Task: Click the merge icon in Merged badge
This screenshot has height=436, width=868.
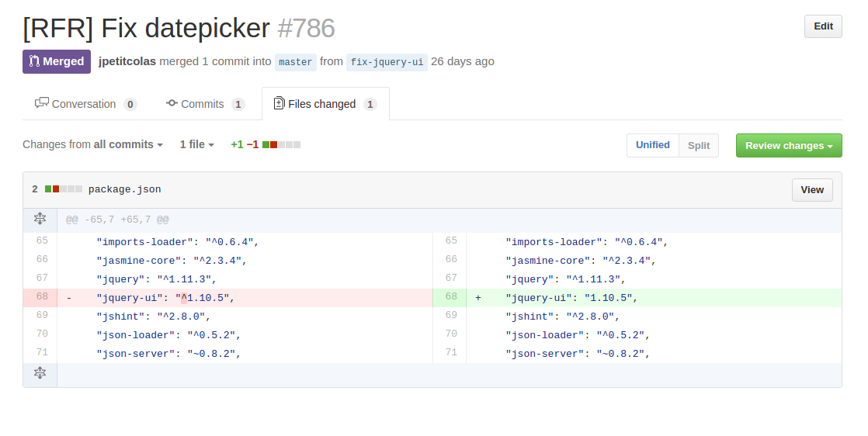Action: coord(34,61)
